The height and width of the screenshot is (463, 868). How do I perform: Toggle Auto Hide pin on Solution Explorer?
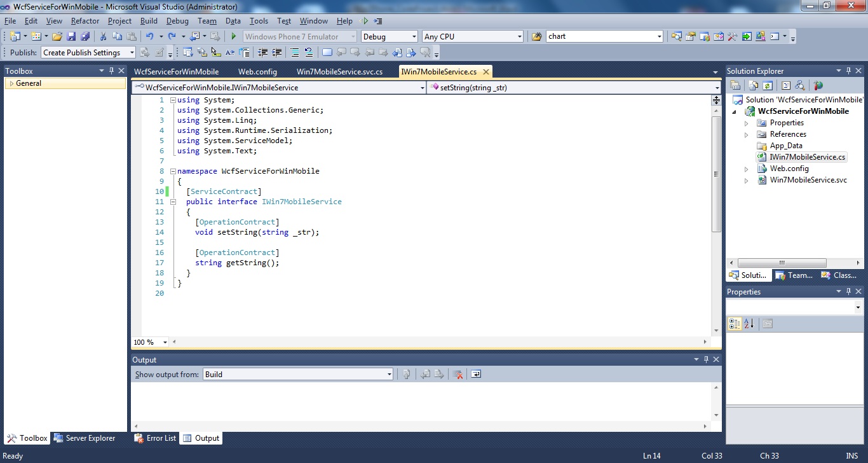click(x=848, y=71)
